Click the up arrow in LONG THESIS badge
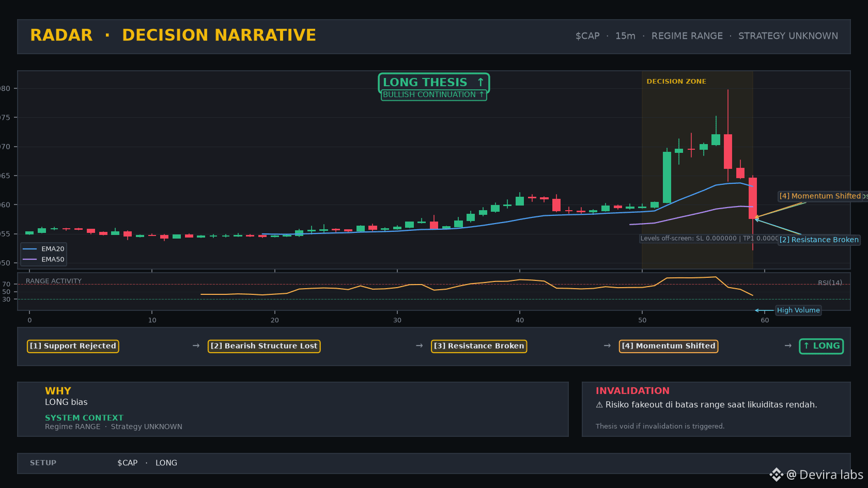This screenshot has height=488, width=868. point(481,82)
